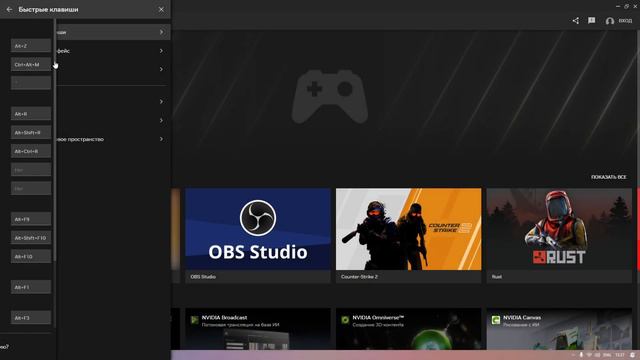640x360 pixels.
Task: Edit the Alt+F3 shortcut field
Action: click(x=31, y=318)
